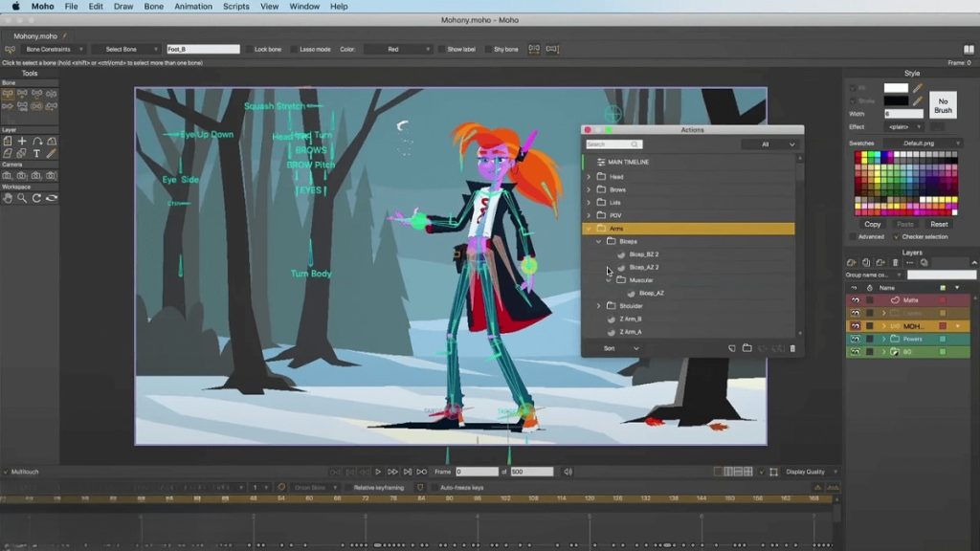This screenshot has height=551, width=980.
Task: Select the Add Text layer tool
Action: click(36, 153)
